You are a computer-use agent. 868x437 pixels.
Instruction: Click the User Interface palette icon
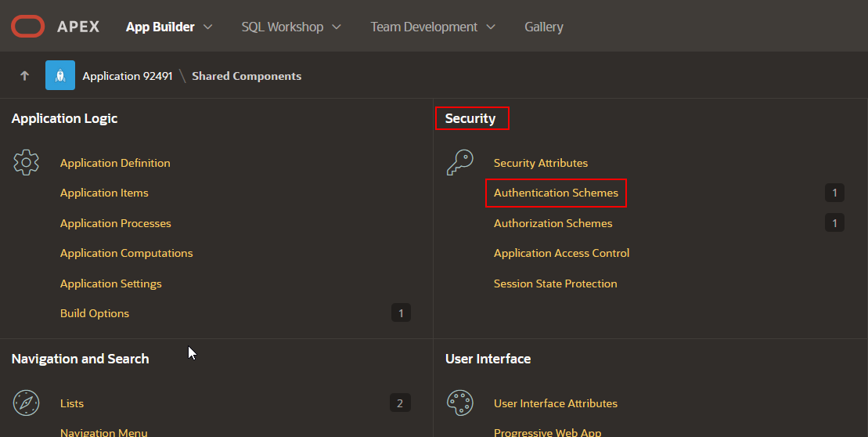point(460,403)
